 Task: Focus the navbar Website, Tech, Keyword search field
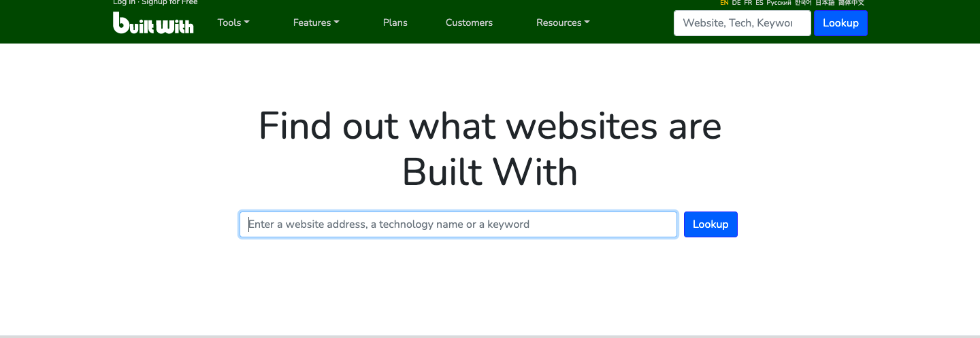(742, 23)
